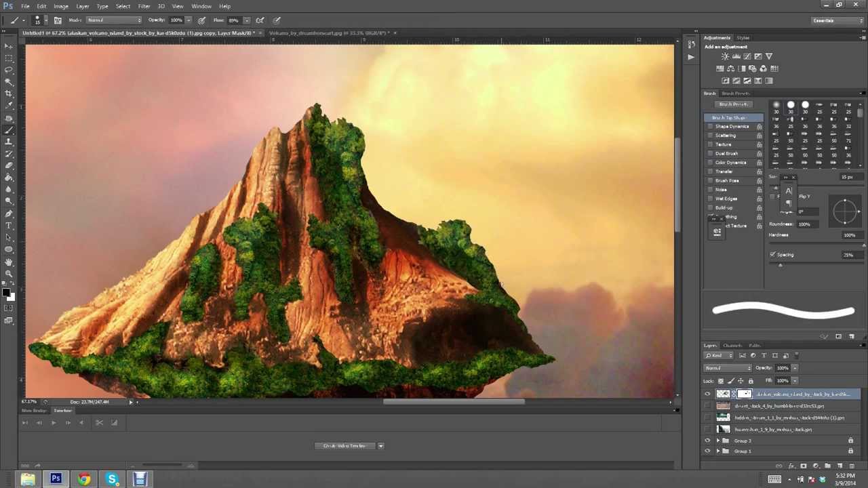Click the Brush Presets button
The height and width of the screenshot is (488, 868).
[734, 104]
